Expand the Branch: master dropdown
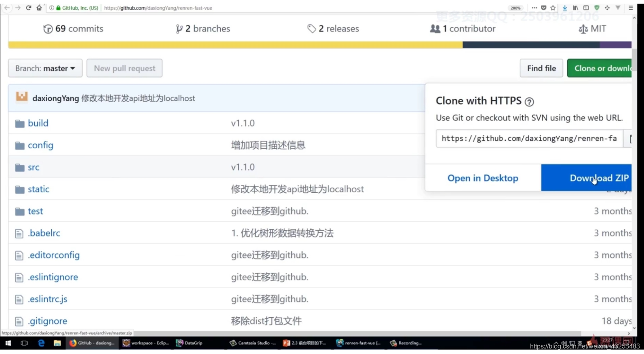The width and height of the screenshot is (644, 354). click(x=45, y=68)
